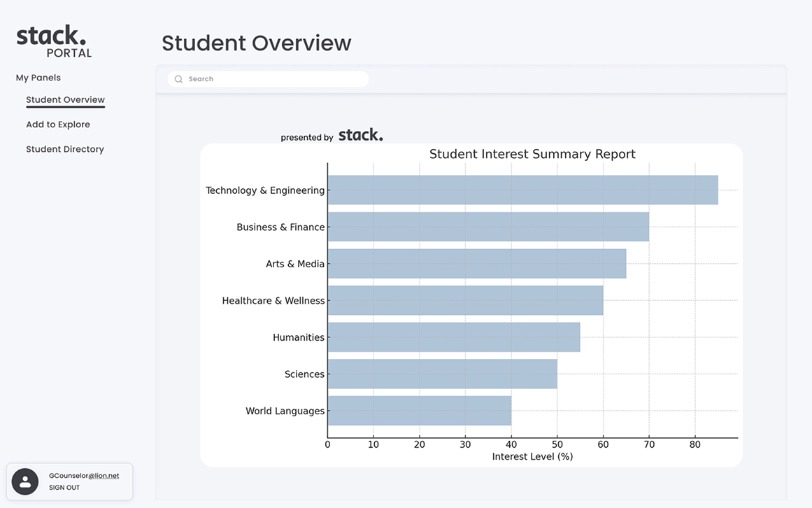Select the Business & Finance bar
812x508 pixels.
click(x=490, y=227)
